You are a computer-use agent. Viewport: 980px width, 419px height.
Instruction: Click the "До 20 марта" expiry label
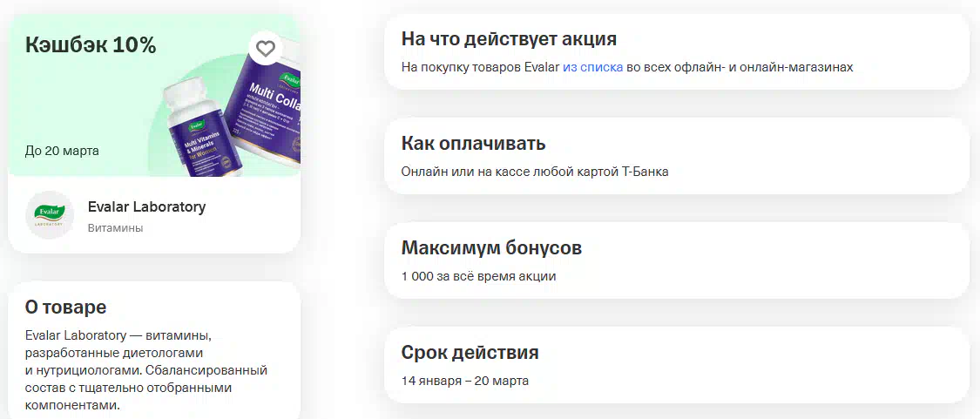(62, 151)
